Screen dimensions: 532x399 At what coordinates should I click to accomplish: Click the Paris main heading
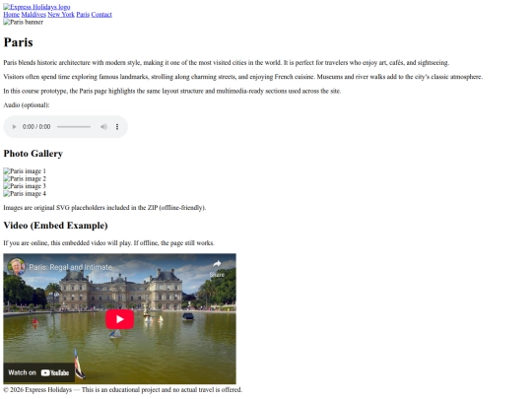click(19, 42)
